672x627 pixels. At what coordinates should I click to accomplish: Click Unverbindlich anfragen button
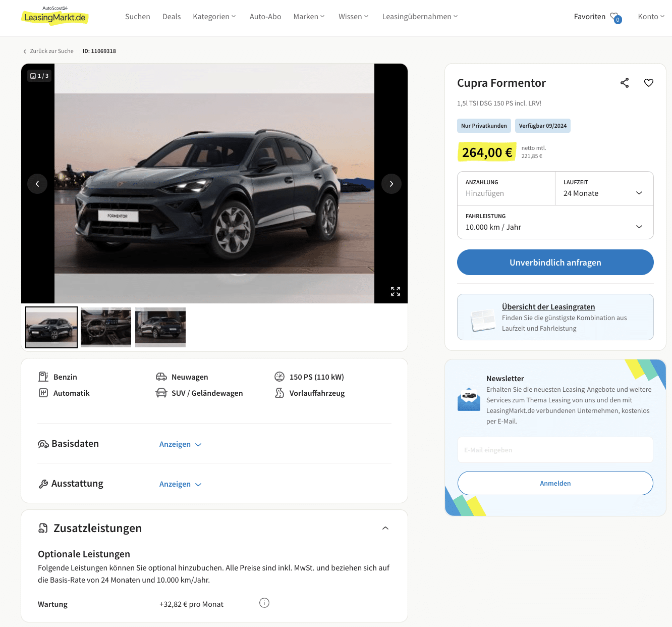tap(555, 263)
